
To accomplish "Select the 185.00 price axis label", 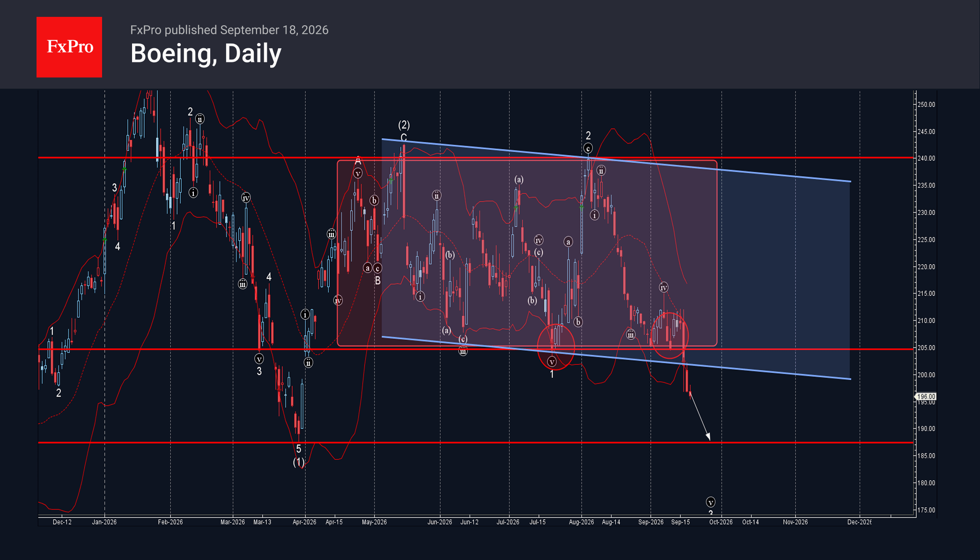I will (x=926, y=456).
